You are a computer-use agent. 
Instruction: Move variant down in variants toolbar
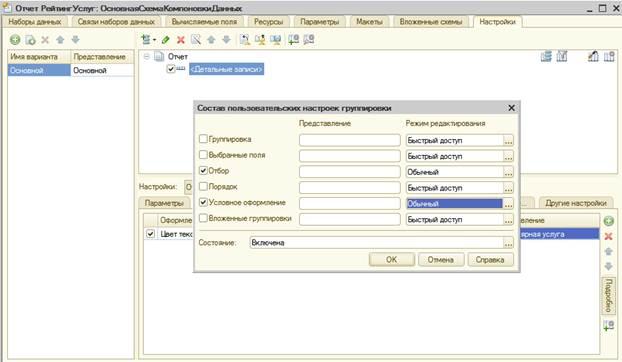pyautogui.click(x=75, y=40)
